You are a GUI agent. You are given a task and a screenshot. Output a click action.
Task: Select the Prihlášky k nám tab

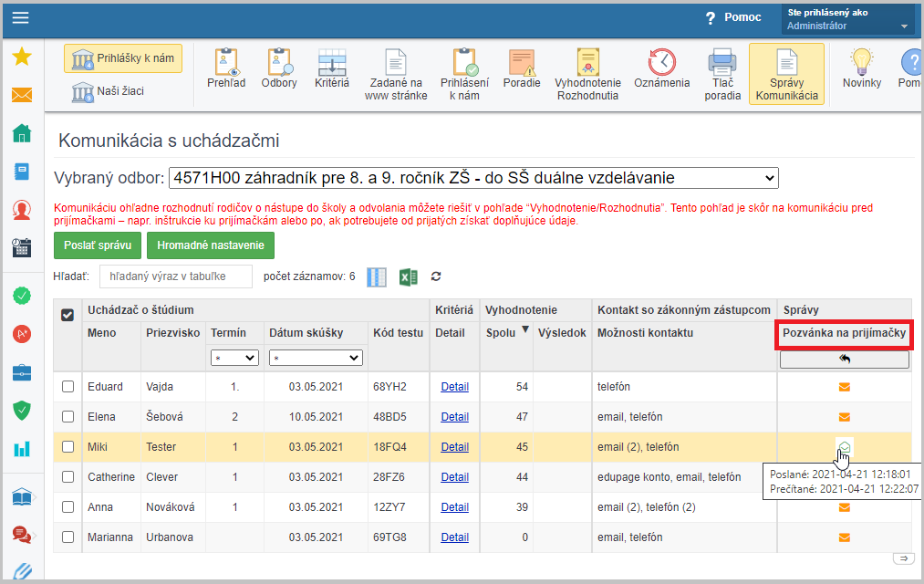click(123, 58)
